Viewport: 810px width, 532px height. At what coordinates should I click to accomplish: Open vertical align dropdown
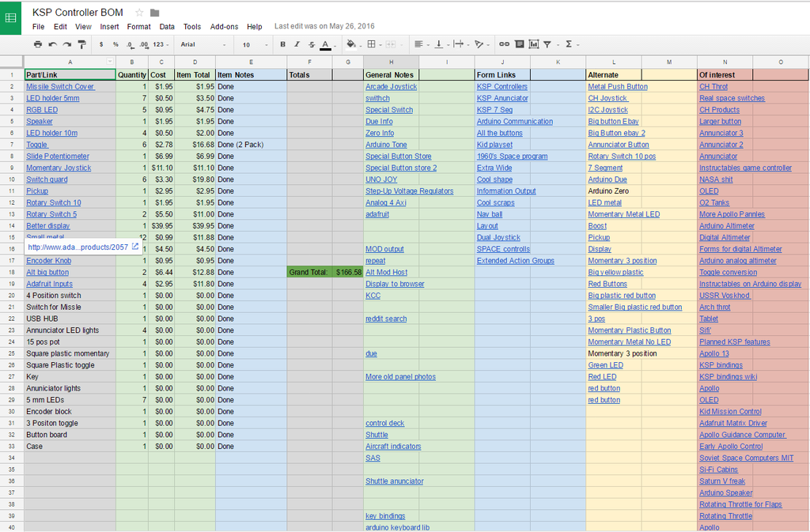tap(441, 44)
